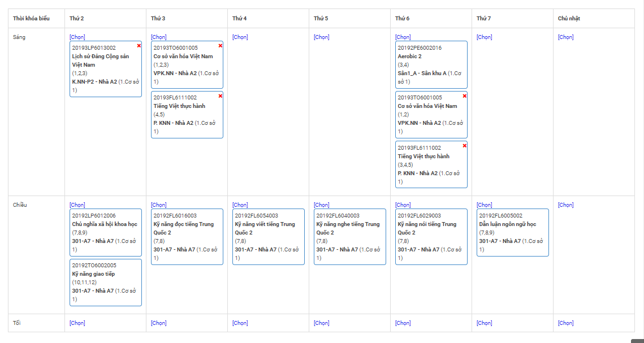Select Chọn under Thứ 7 morning
The height and width of the screenshot is (343, 644).
(485, 37)
